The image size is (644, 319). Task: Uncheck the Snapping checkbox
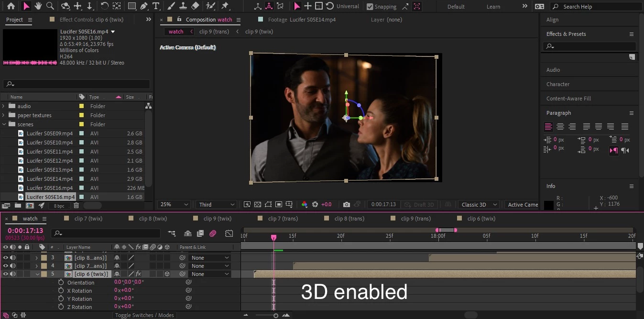tap(370, 7)
